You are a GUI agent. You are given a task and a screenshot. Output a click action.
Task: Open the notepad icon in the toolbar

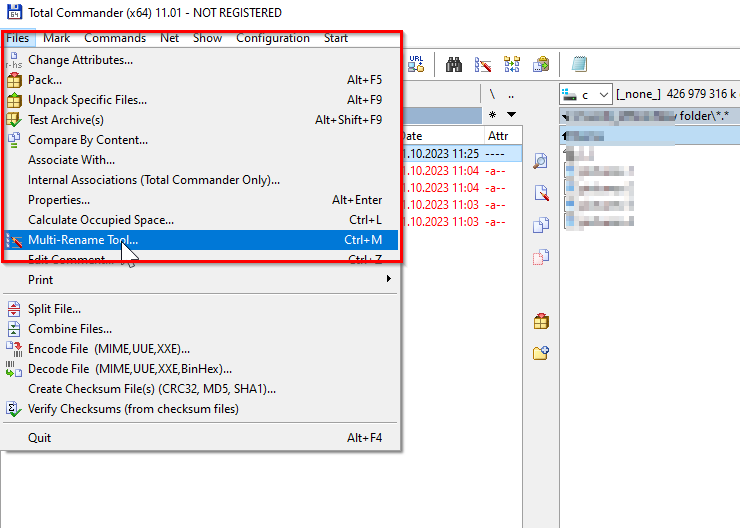point(578,64)
